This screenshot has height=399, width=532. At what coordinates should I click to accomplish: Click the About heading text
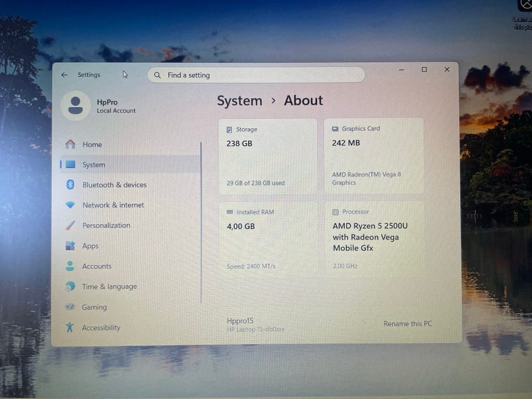(303, 100)
